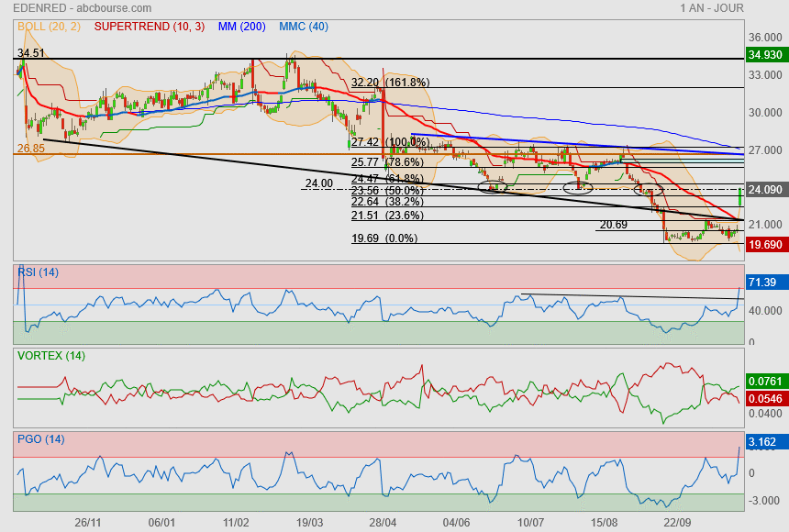Click the MM (200) moving average label
The width and height of the screenshot is (789, 532).
pyautogui.click(x=244, y=27)
